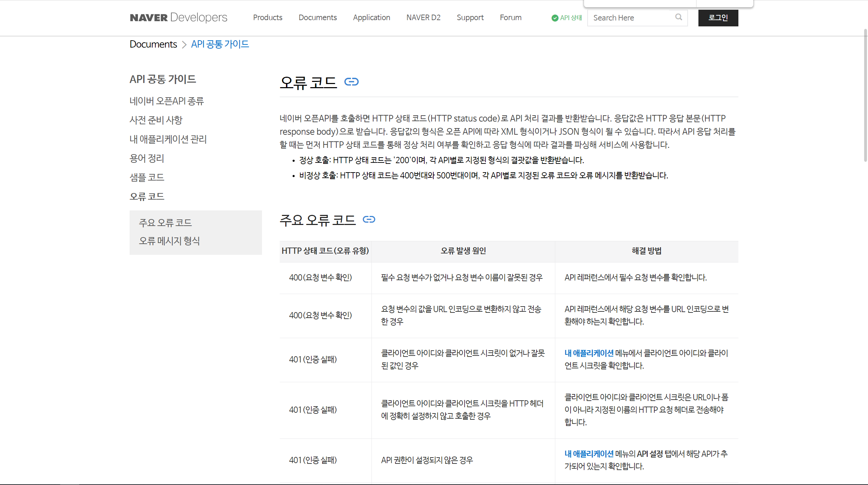
Task: Click the API 공통 가이드 breadcrumb link
Action: point(220,44)
